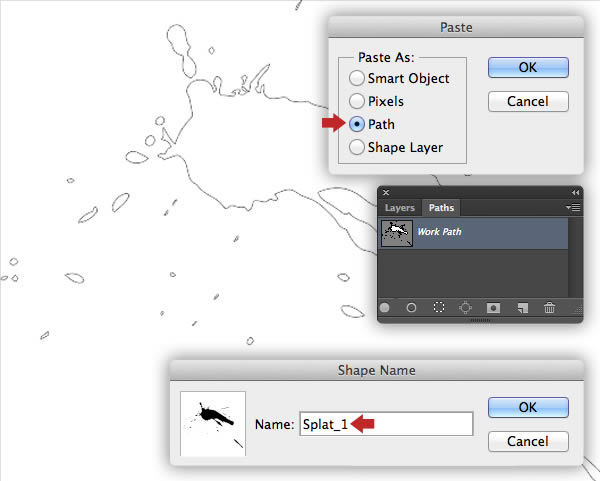
Task: Click the Work Path thumbnail
Action: (x=397, y=233)
